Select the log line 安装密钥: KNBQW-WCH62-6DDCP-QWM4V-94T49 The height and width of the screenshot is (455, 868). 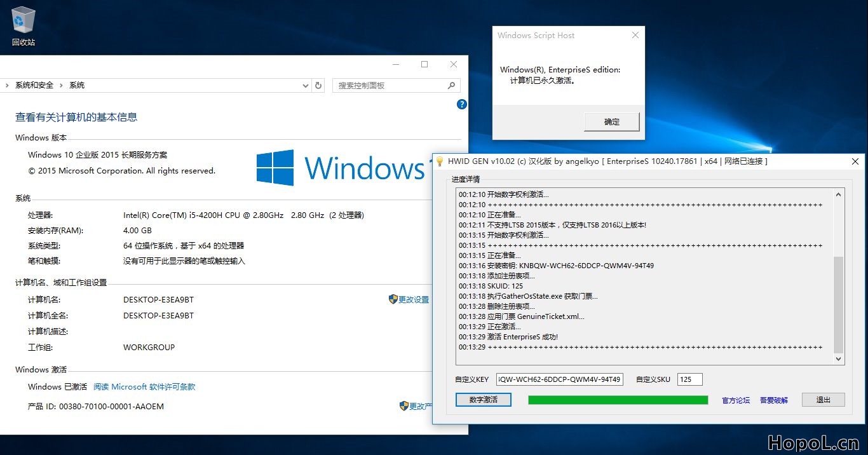point(556,266)
